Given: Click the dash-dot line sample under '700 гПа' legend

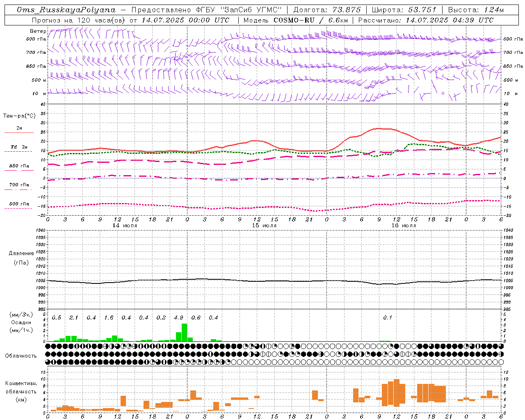Looking at the screenshot, I should pyautogui.click(x=19, y=189).
